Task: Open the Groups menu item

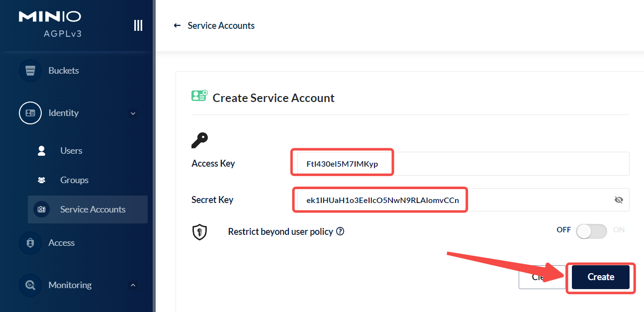Action: pyautogui.click(x=74, y=180)
